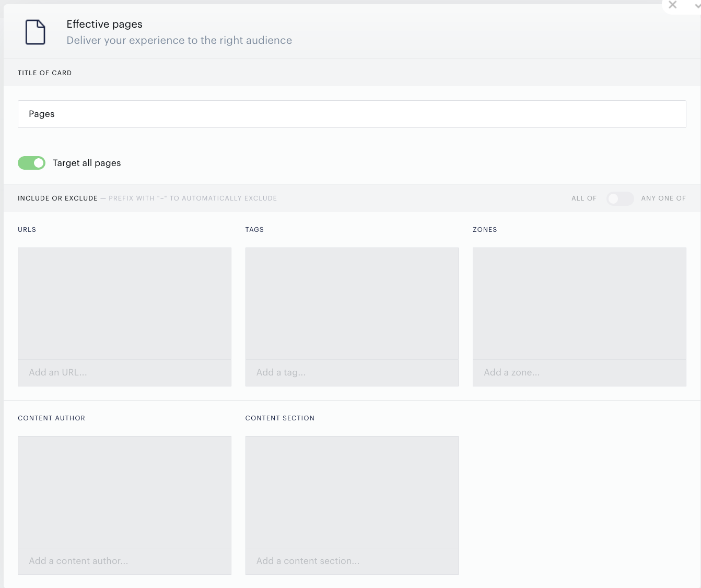Image resolution: width=701 pixels, height=588 pixels.
Task: Click the ZONES list area
Action: pyautogui.click(x=579, y=303)
